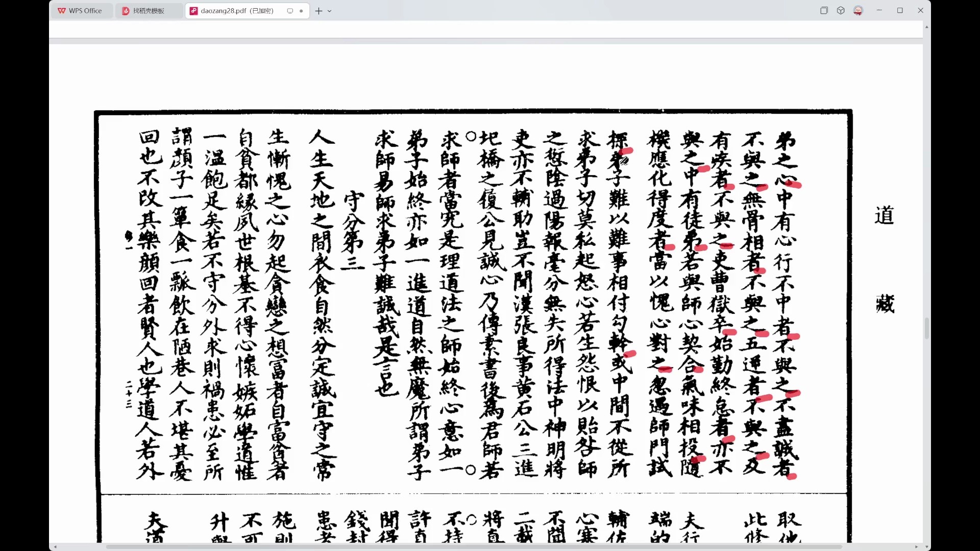The height and width of the screenshot is (551, 980).
Task: Click the page number 二十三 at left margin
Action: click(x=129, y=394)
